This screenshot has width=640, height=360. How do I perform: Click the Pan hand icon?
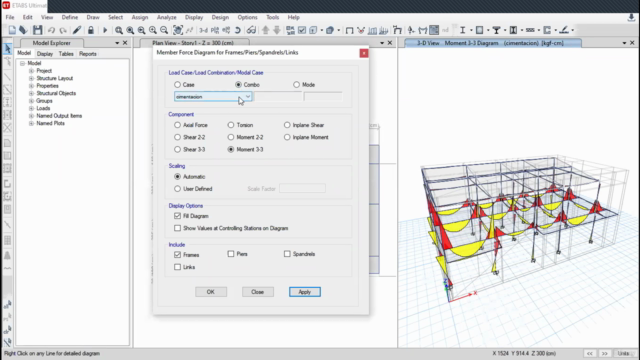pyautogui.click(x=178, y=30)
